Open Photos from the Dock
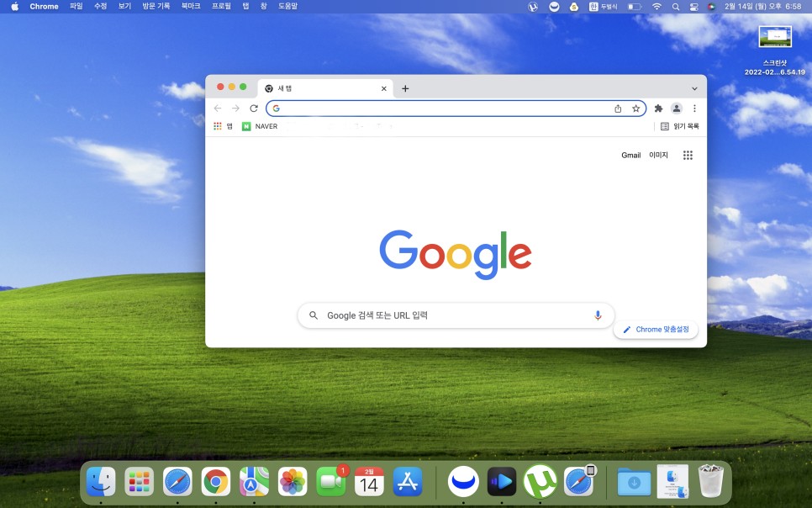This screenshot has width=812, height=508. (293, 482)
